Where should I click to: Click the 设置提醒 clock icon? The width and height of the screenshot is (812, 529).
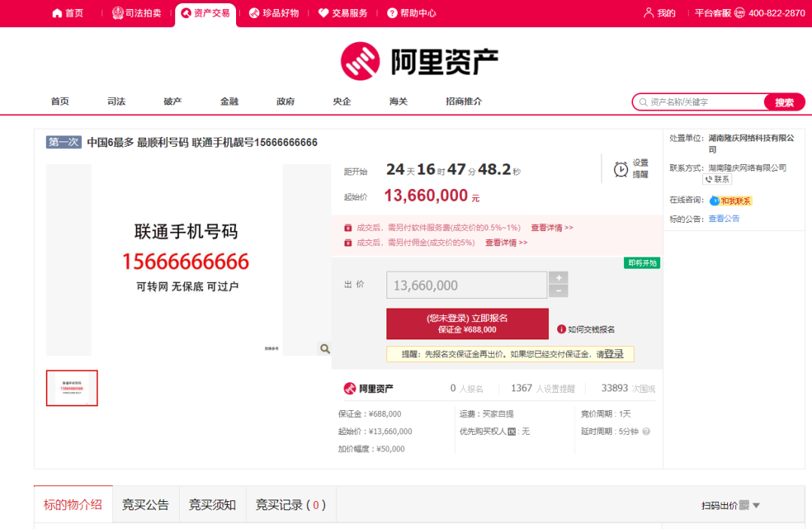coord(620,169)
